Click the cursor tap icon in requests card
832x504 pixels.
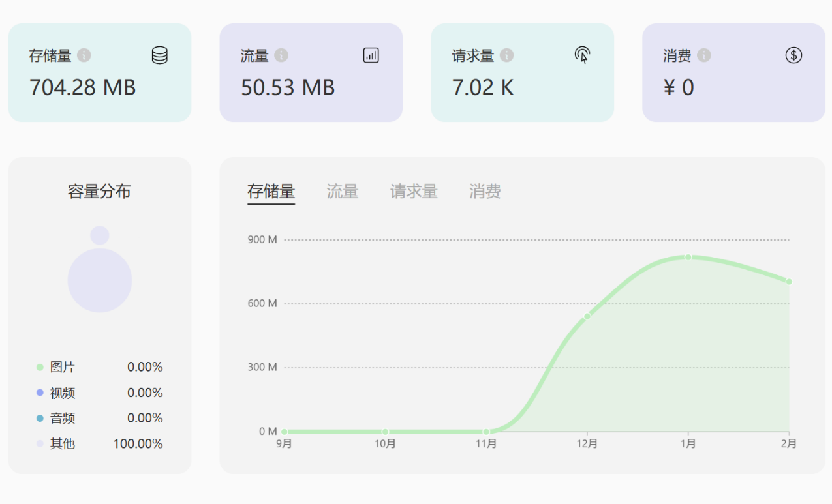tap(583, 55)
